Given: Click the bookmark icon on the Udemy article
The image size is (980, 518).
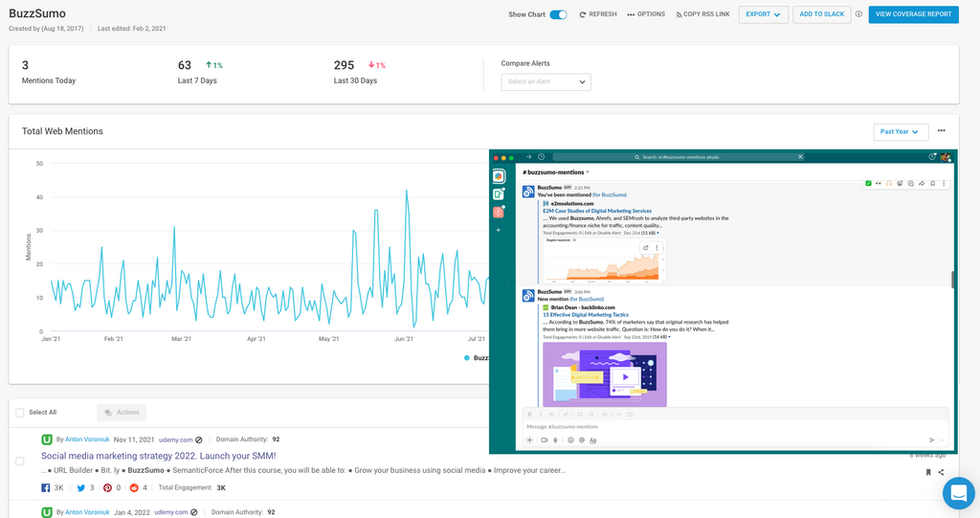Looking at the screenshot, I should (928, 472).
